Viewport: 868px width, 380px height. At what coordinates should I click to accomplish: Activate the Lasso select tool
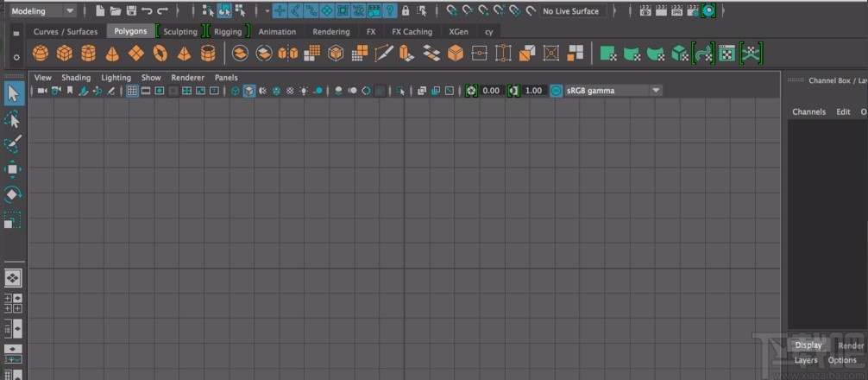click(13, 118)
